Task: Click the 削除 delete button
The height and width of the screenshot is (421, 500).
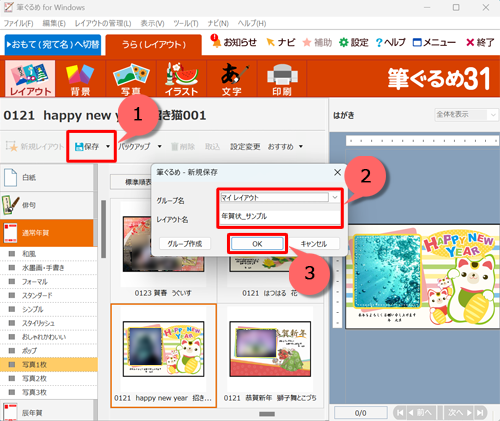Action: pos(183,146)
